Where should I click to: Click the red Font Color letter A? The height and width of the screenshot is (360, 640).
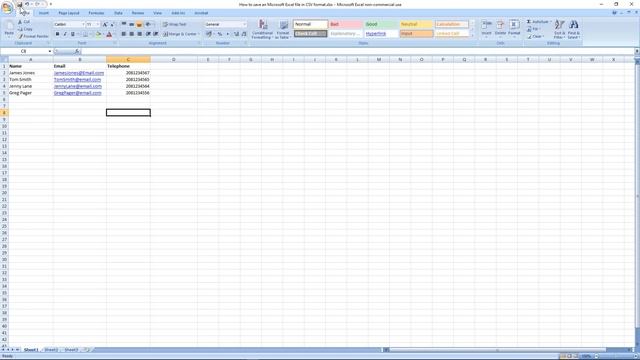[x=109, y=34]
